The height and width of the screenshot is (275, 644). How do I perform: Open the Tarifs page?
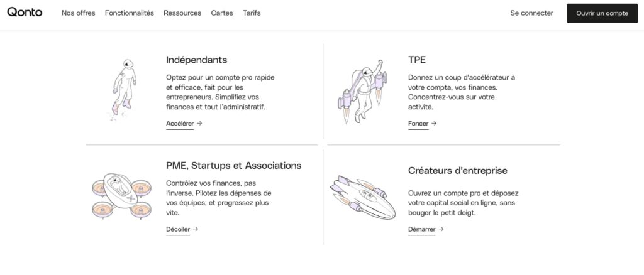coord(252,13)
